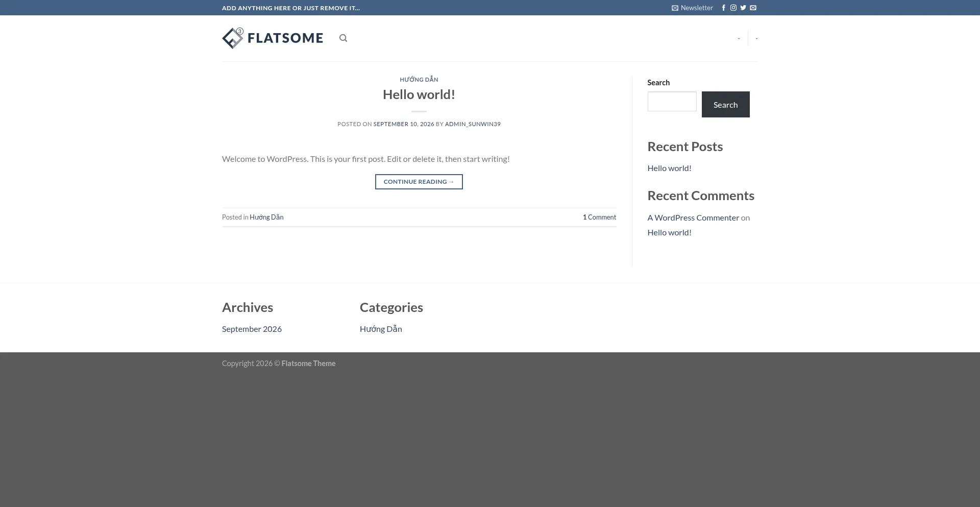980x507 pixels.
Task: Open Hướng Dẫn under Categories
Action: click(381, 329)
